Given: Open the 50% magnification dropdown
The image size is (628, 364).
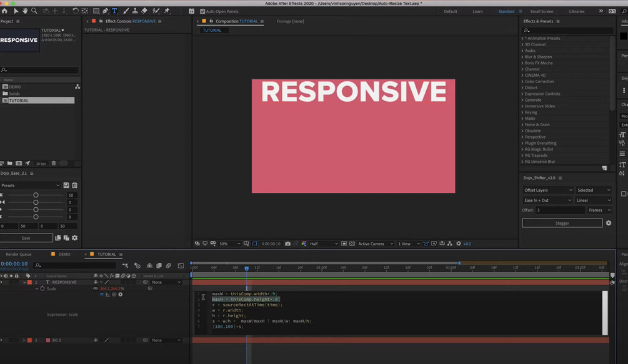Looking at the screenshot, I should click(x=230, y=243).
